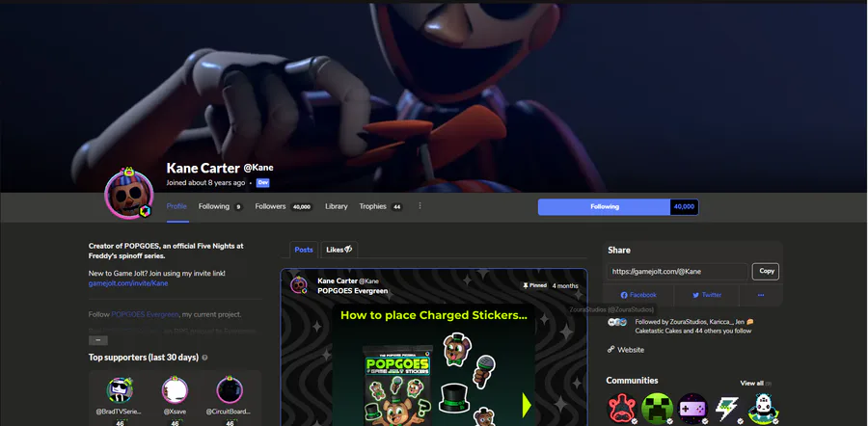Viewport: 868px width, 426px height.
Task: Open the red Freddy head community icon
Action: pos(622,409)
